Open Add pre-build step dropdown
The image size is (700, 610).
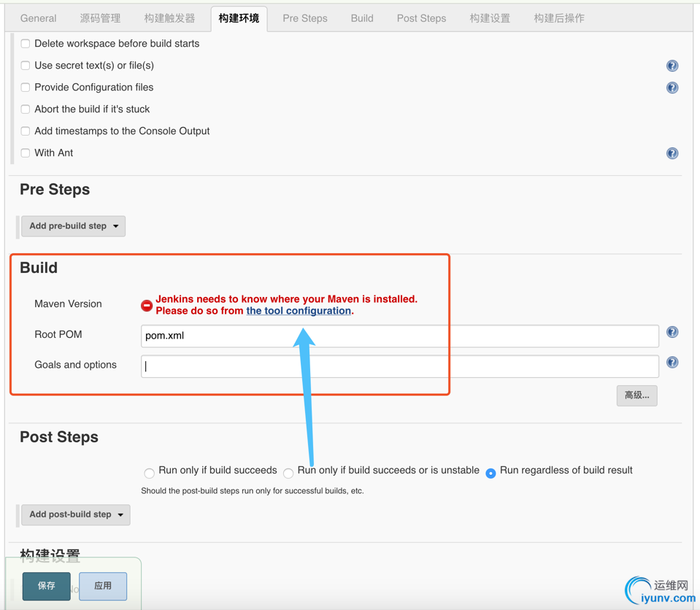click(x=73, y=226)
